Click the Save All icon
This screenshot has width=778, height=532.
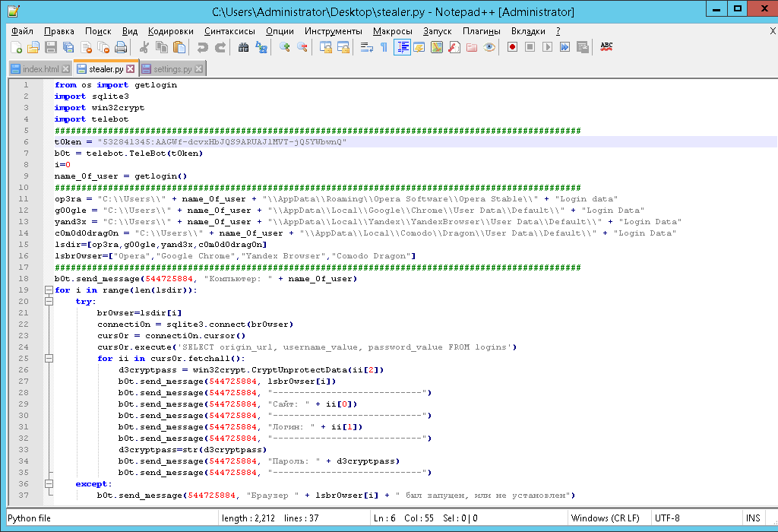(x=68, y=47)
